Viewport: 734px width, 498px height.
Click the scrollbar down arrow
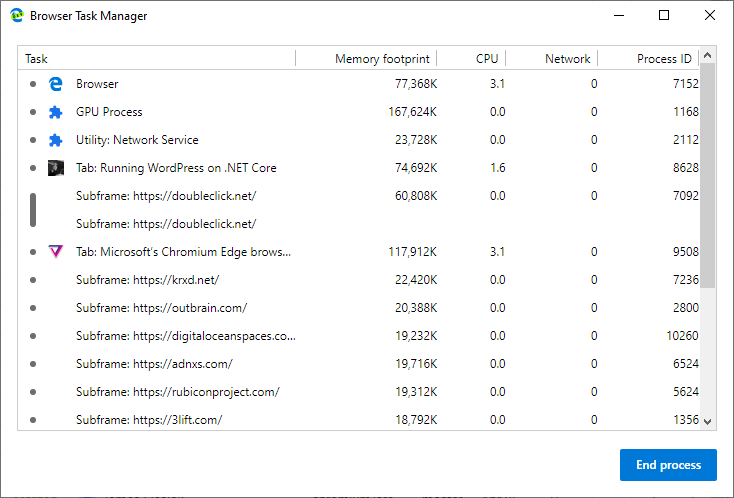pos(708,421)
